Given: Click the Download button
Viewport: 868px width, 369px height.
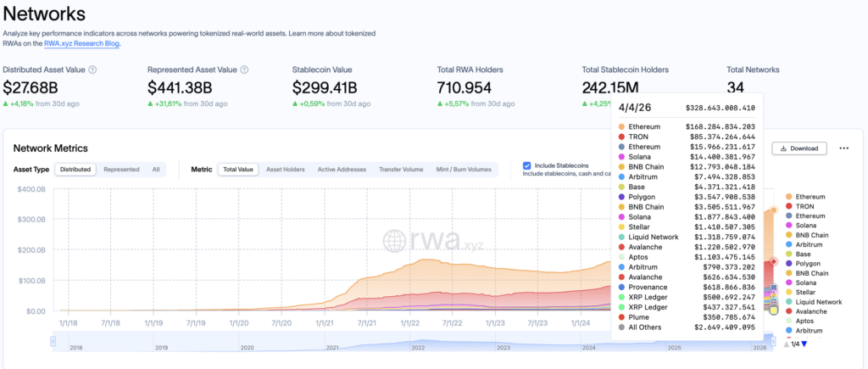Looking at the screenshot, I should (799, 148).
